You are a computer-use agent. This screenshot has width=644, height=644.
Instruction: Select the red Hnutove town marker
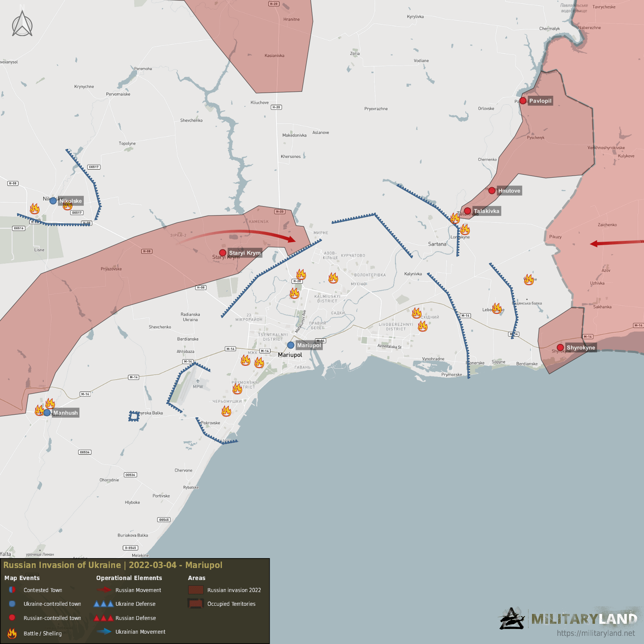tap(492, 191)
